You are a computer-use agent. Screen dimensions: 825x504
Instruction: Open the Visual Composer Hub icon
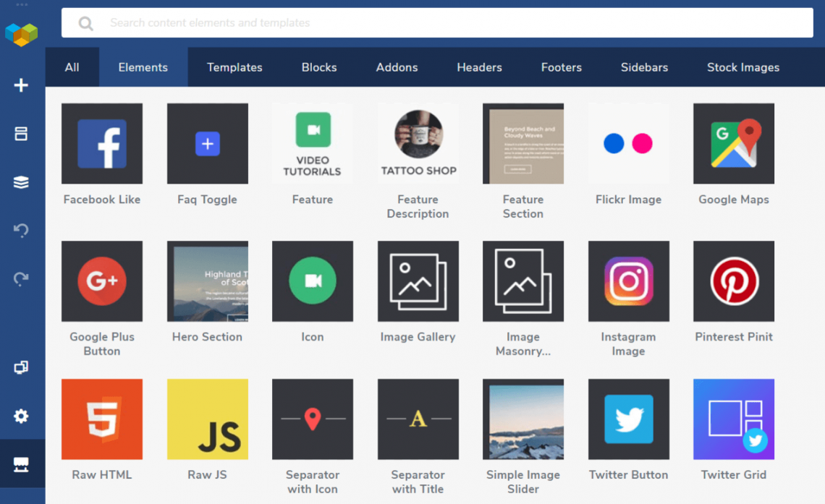pyautogui.click(x=22, y=463)
